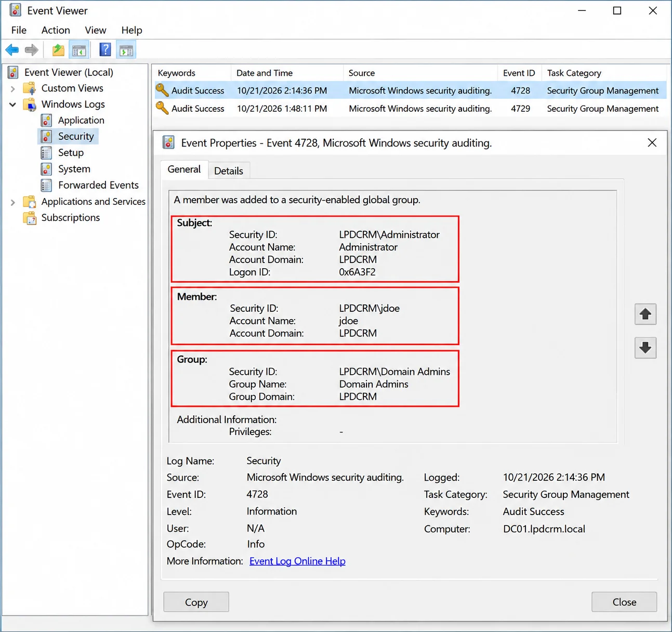Click the Source column header
Screen dimensions: 672x632
click(x=420, y=73)
